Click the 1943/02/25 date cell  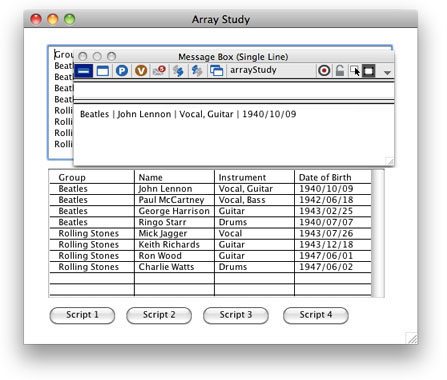pos(333,211)
